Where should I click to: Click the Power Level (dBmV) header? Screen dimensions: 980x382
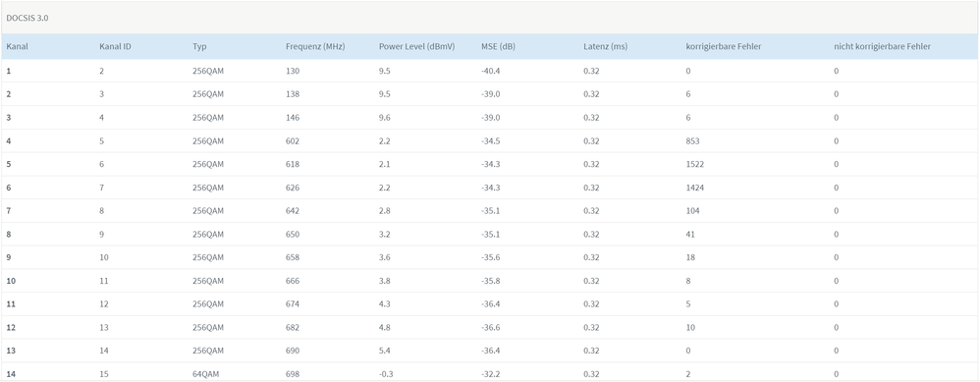417,47
